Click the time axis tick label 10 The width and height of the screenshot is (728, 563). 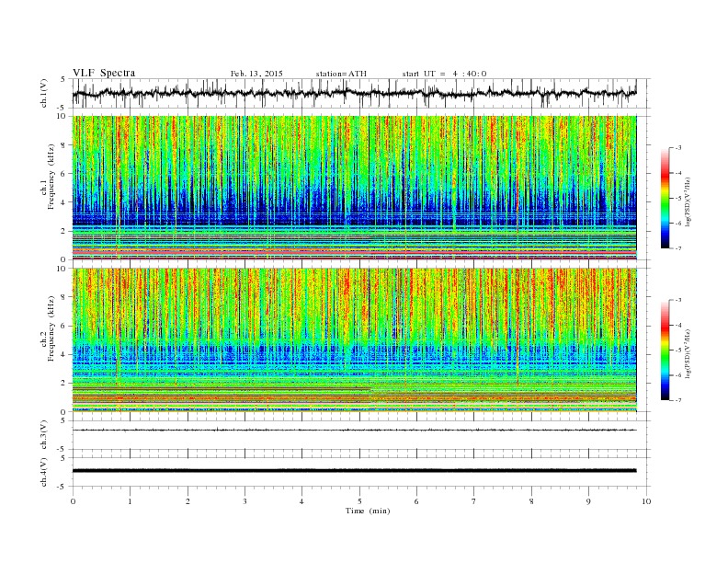(x=646, y=501)
